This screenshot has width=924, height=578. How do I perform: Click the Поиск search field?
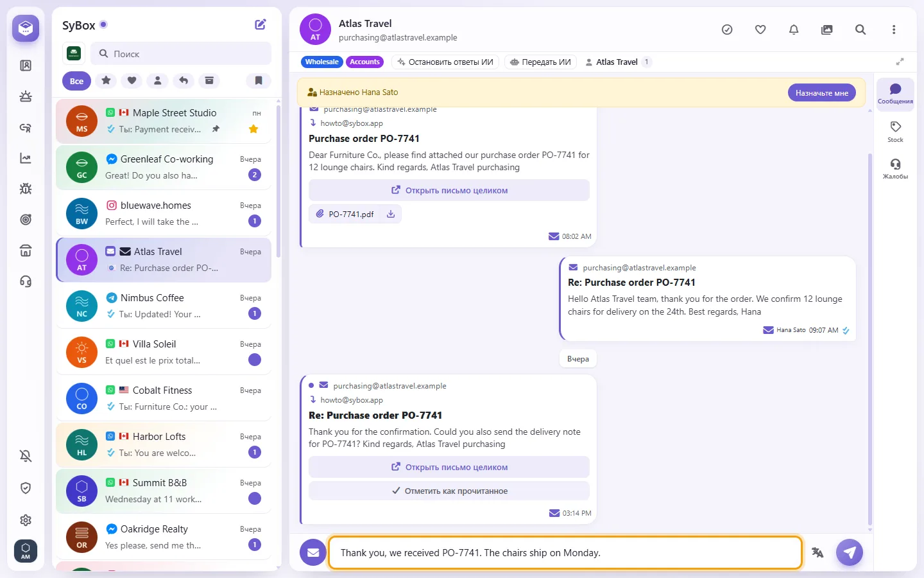pos(181,54)
